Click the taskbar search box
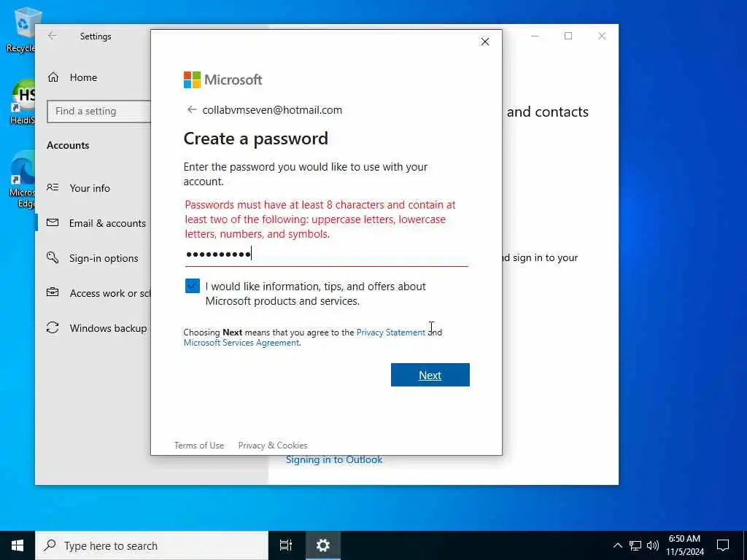Viewport: 747px width, 560px height. (152, 545)
